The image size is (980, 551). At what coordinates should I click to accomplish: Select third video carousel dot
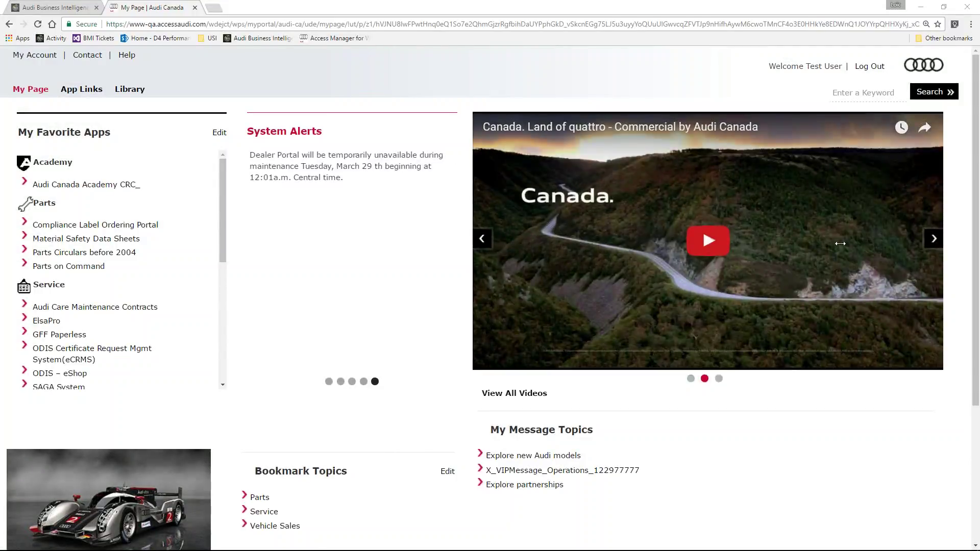[719, 379]
